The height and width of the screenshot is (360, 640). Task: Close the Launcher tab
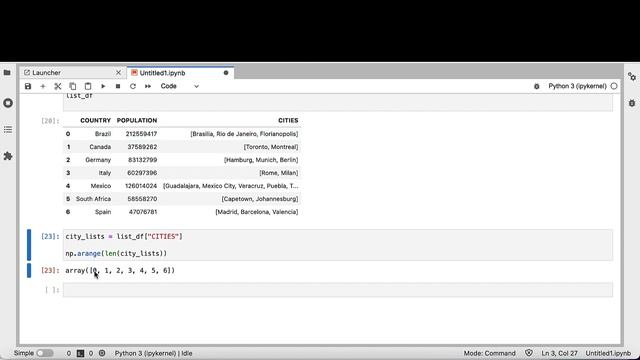pos(118,73)
